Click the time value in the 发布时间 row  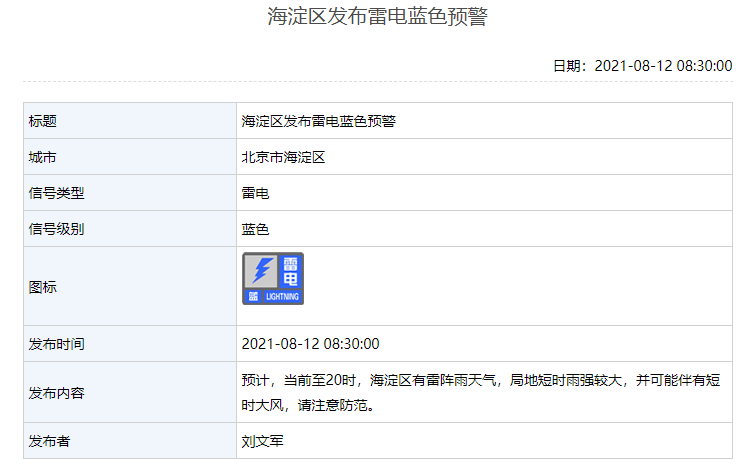click(x=310, y=344)
